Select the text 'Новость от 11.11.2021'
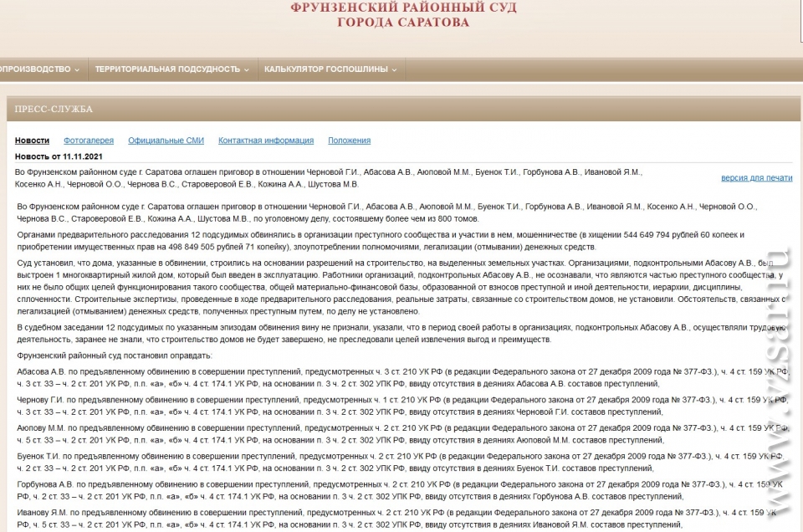Image resolution: width=803 pixels, height=532 pixels. 59,156
